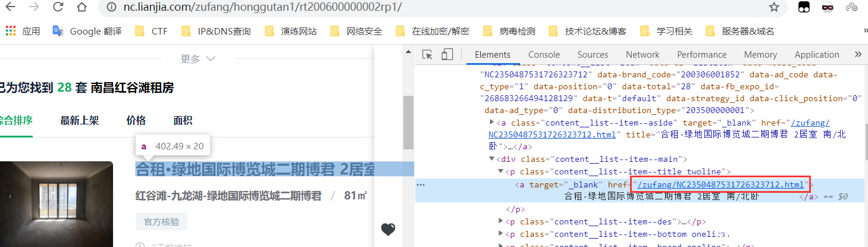This screenshot has width=868, height=247.
Task: Click the page vertical scrollbar thumb
Action: pyautogui.click(x=408, y=122)
